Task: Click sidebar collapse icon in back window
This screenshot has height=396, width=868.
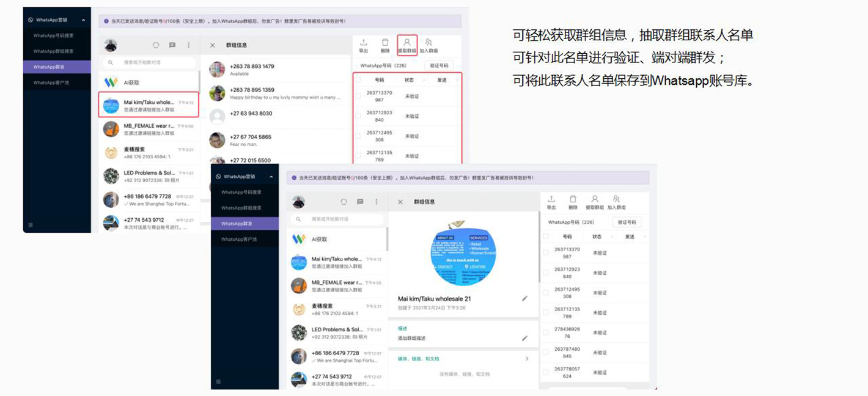Action: click(31, 225)
